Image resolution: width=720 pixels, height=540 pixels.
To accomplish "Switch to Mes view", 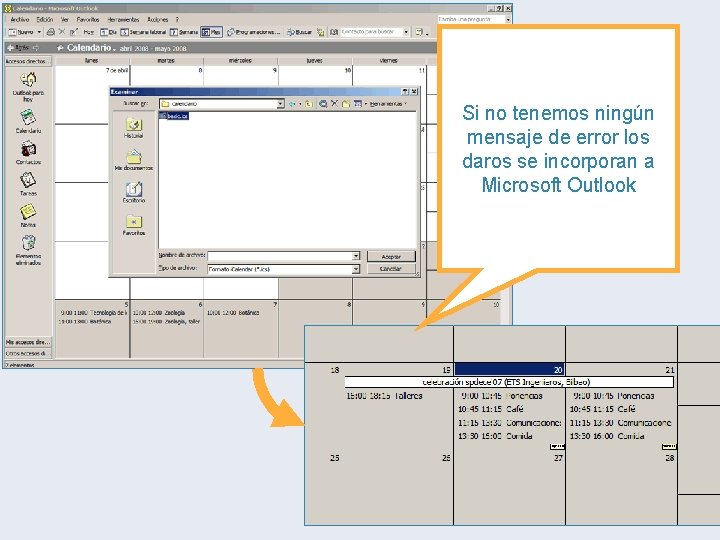I will point(211,32).
